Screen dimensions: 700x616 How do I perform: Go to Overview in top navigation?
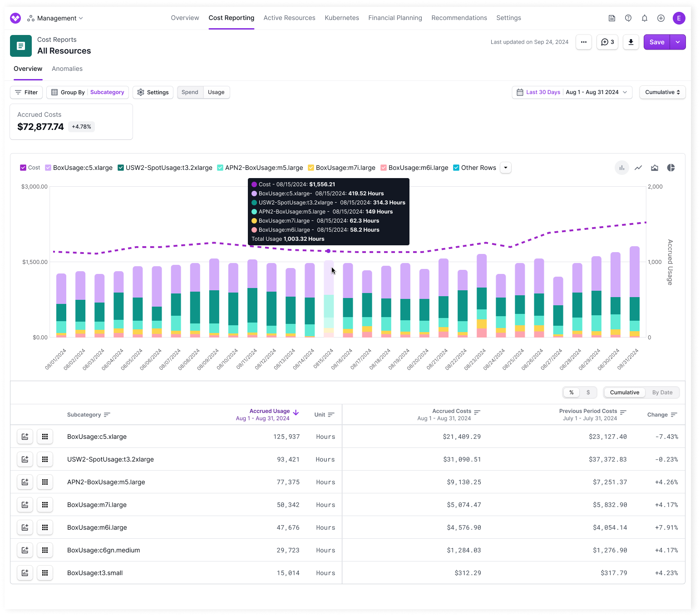coord(185,18)
